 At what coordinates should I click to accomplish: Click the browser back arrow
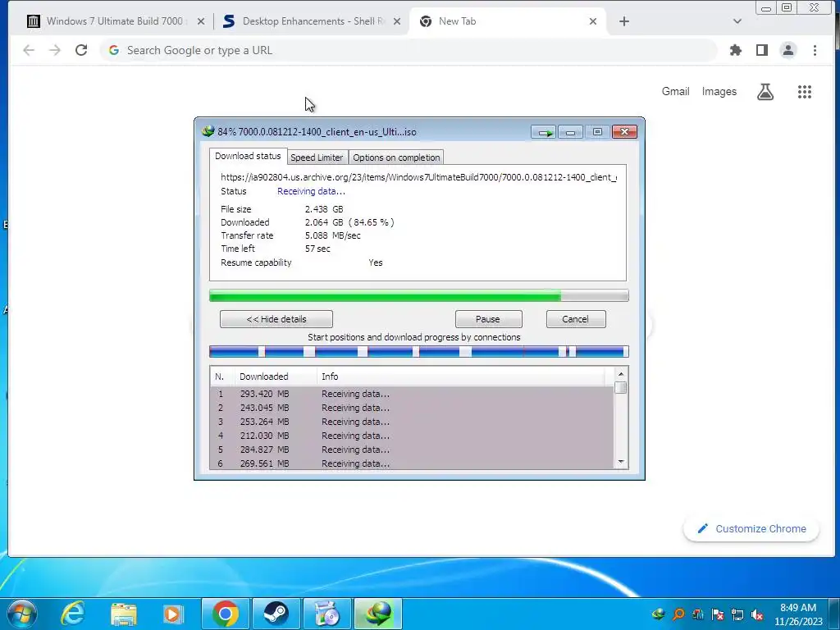point(29,50)
